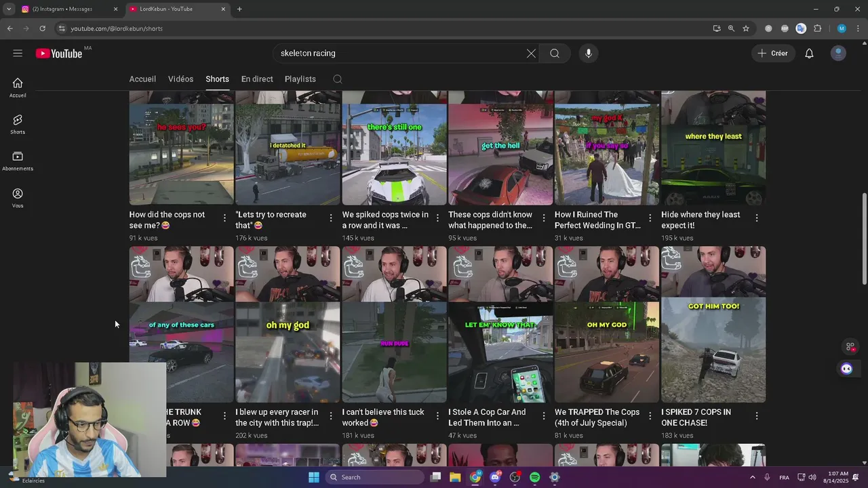Open the Chrome extensions puzzle icon
This screenshot has width=868, height=488.
click(817, 28)
